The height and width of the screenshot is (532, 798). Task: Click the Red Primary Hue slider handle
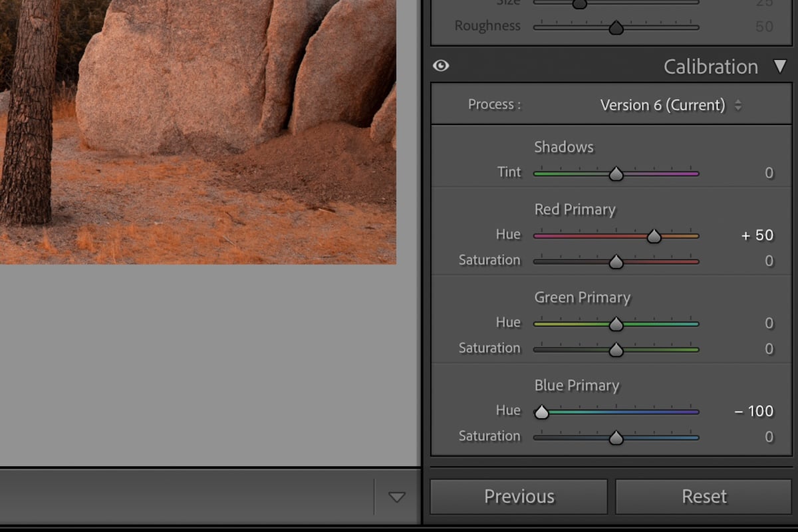[654, 235]
